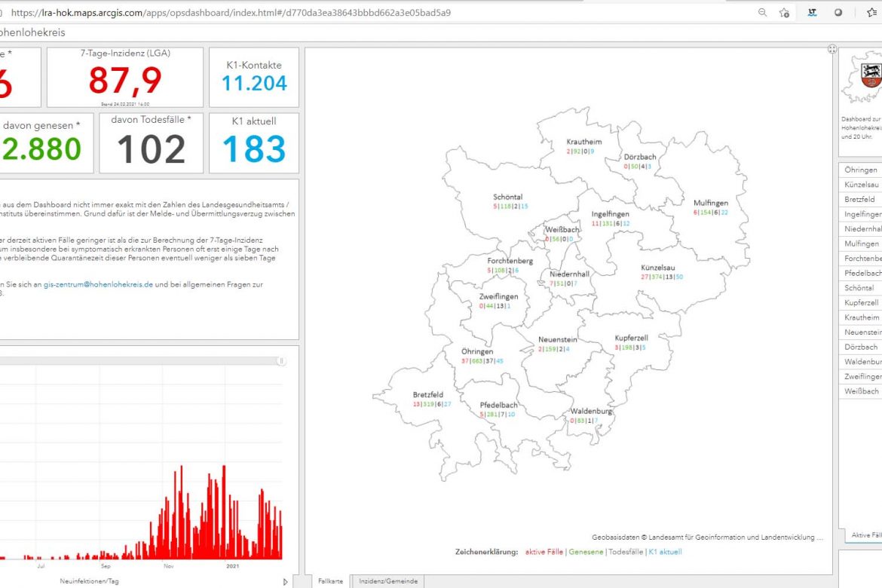Select Künzelsau in the municipality list
Image resolution: width=882 pixels, height=588 pixels.
pos(861,185)
